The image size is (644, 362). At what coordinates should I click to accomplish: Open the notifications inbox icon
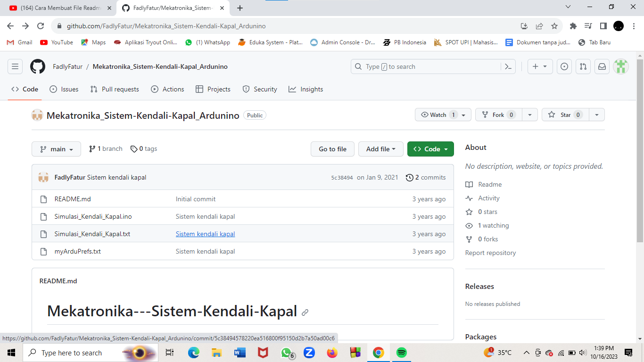click(602, 66)
